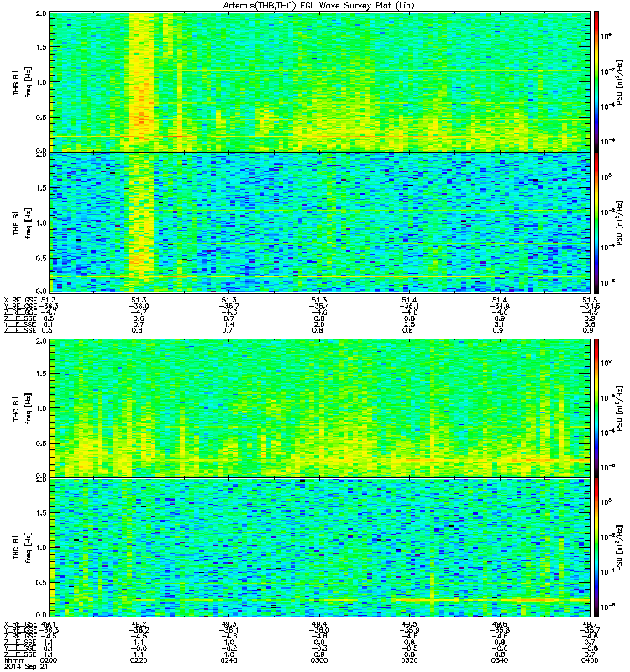Click the X_RE_GSE value 49.5
The height and width of the screenshot is (672, 630).
(410, 624)
